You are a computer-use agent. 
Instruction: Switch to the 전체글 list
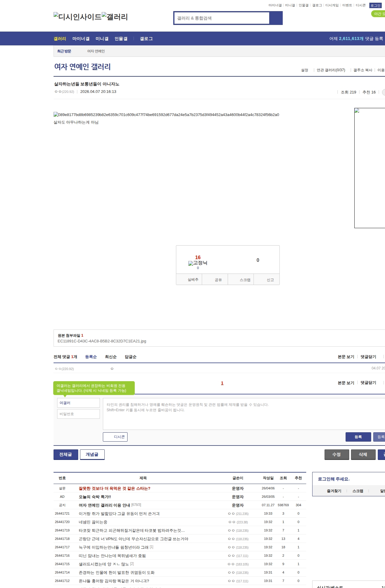click(x=66, y=455)
